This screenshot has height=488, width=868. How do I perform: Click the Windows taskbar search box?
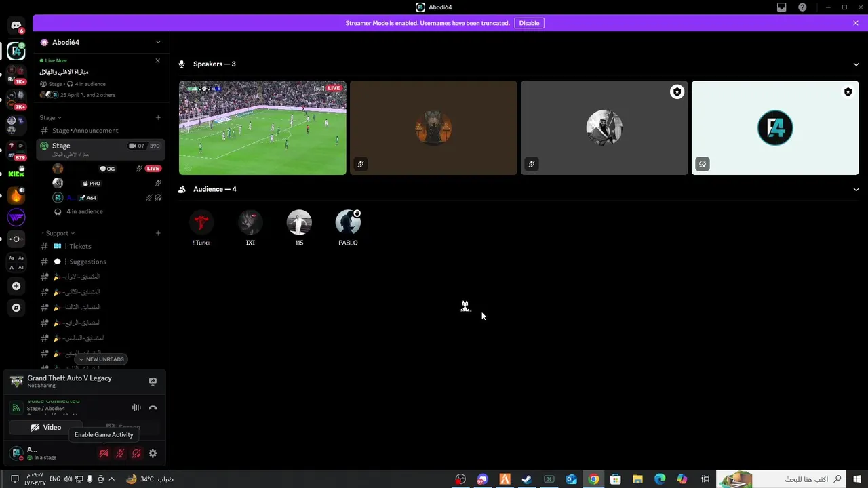pos(782,479)
